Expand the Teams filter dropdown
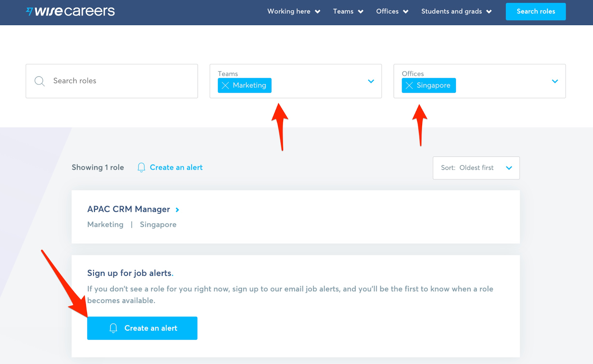The height and width of the screenshot is (364, 593). coord(371,81)
